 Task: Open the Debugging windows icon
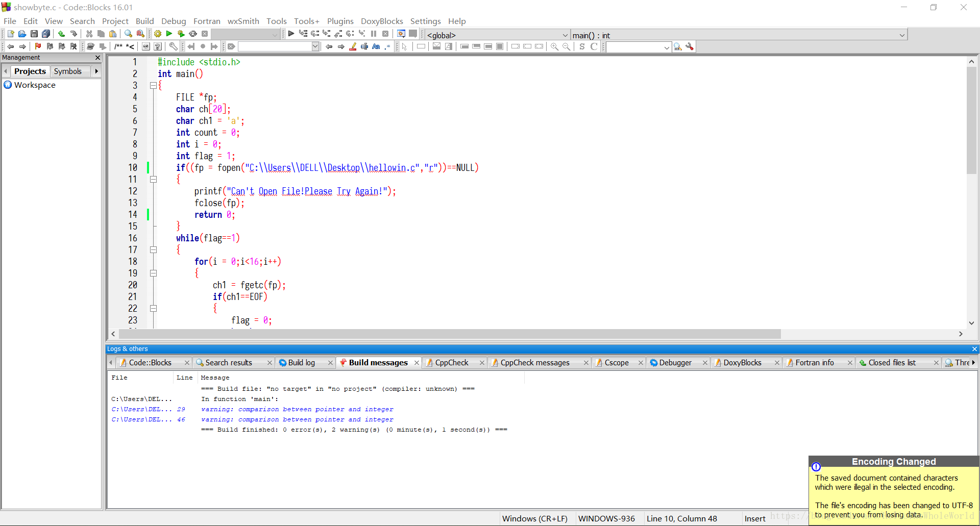(401, 34)
